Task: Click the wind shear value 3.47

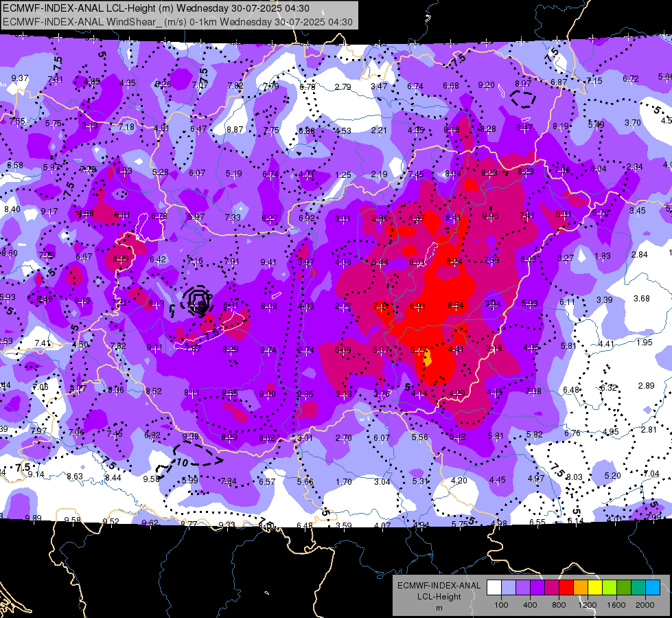Action: 379,87
